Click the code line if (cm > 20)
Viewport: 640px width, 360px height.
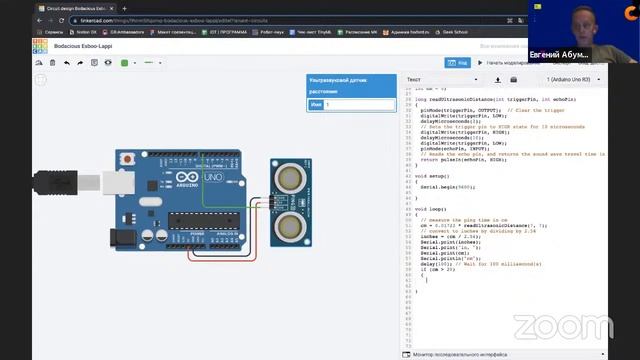coord(438,269)
